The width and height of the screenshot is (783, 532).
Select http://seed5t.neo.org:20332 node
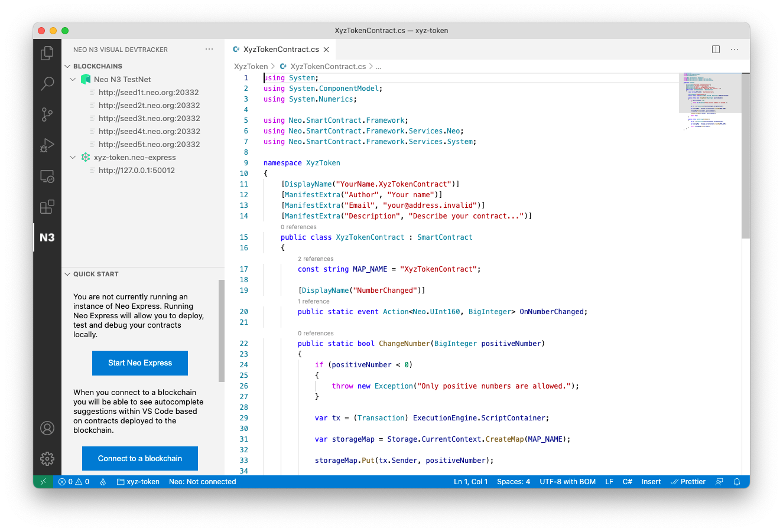(149, 144)
